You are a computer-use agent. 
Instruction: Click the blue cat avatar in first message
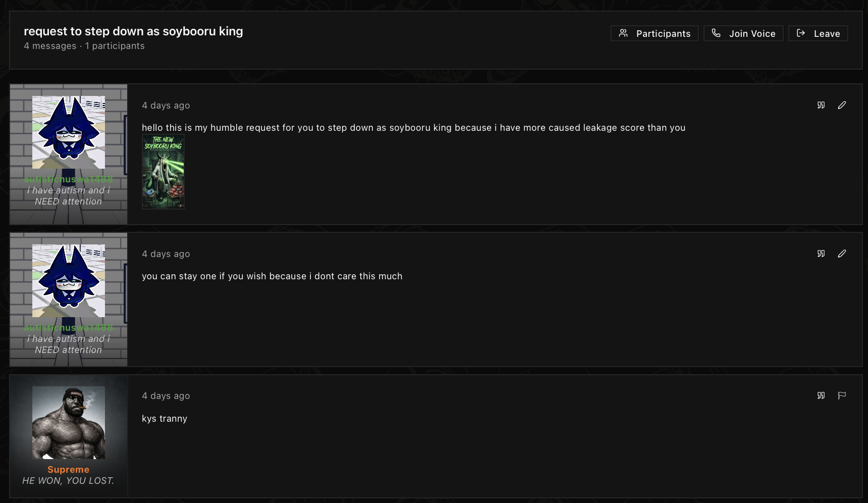click(69, 132)
